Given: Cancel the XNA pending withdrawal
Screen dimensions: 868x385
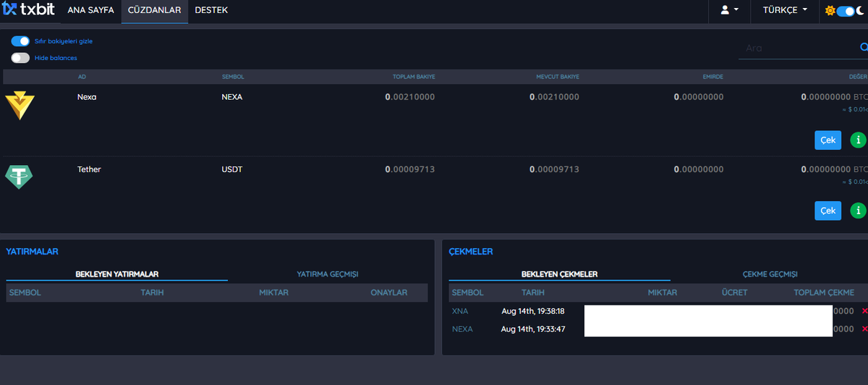Looking at the screenshot, I should pyautogui.click(x=864, y=311).
